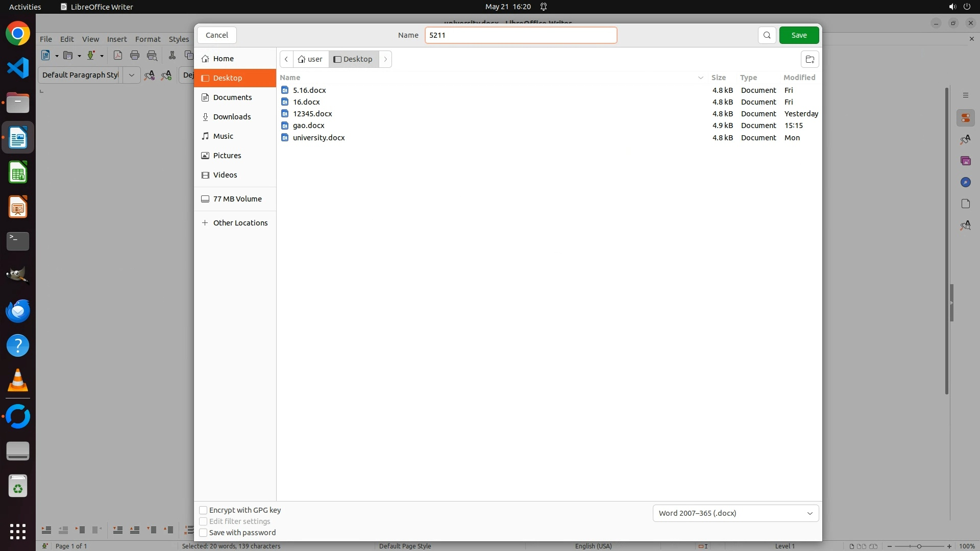Open LibreOffice Calc from the dock
This screenshot has width=980, height=551.
tap(18, 172)
